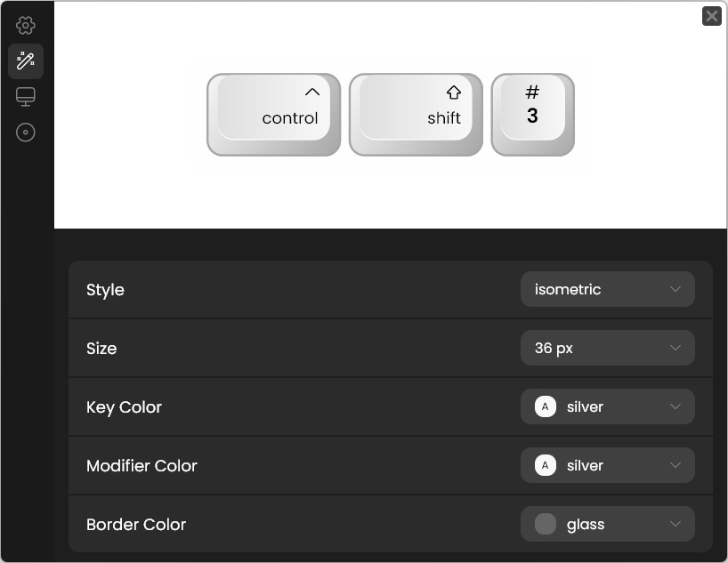
Task: Click the Size dropdown chevron arrow
Action: point(675,348)
